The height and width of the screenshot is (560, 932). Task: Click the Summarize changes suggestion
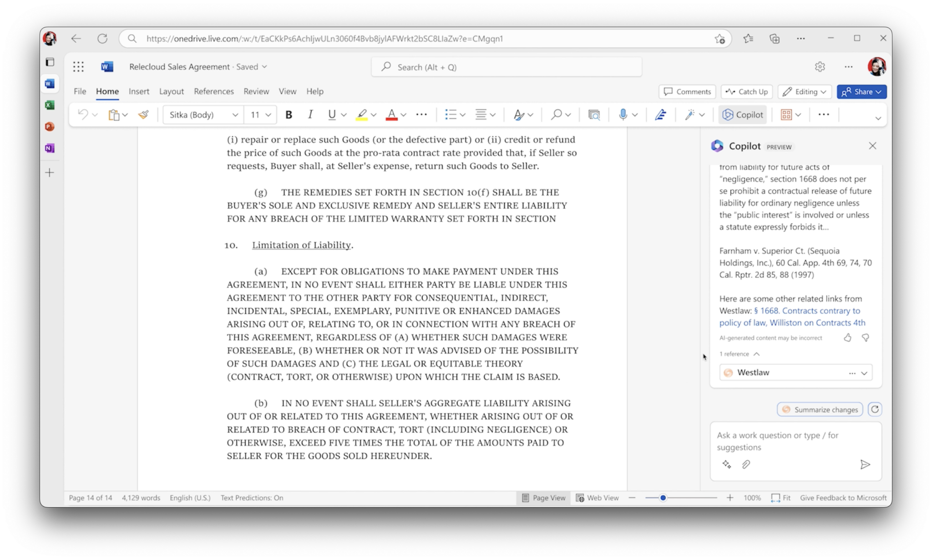820,409
